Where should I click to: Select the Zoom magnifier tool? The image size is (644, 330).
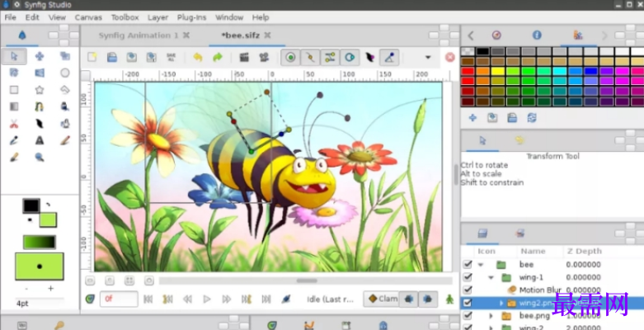[40, 158]
